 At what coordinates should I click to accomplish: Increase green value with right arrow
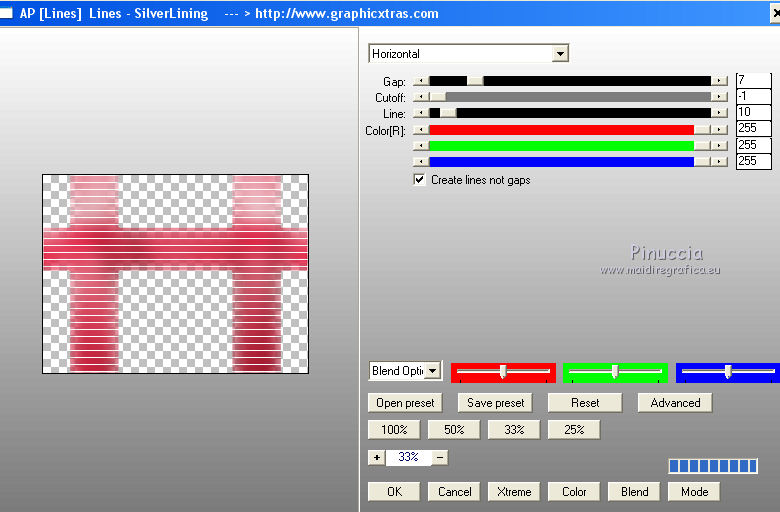[x=719, y=146]
